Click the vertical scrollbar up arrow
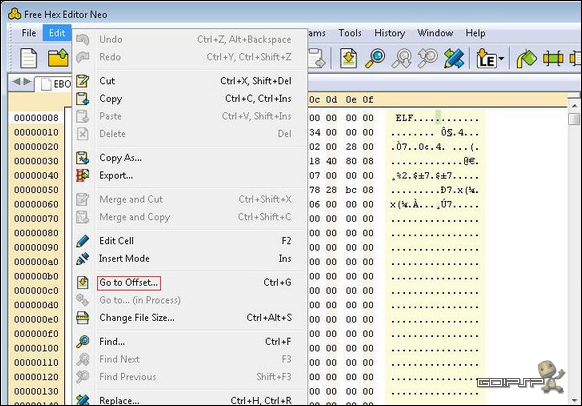Image resolution: width=582 pixels, height=406 pixels. point(574,106)
